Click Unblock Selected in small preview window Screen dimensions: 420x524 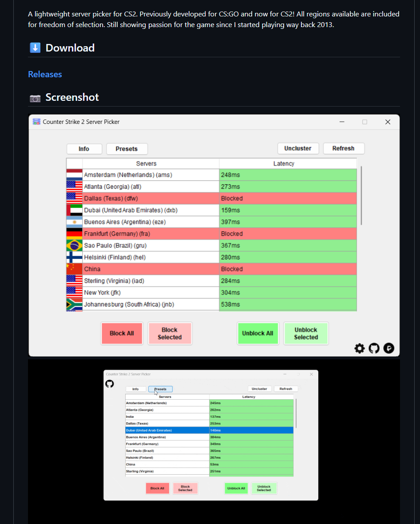264,488
